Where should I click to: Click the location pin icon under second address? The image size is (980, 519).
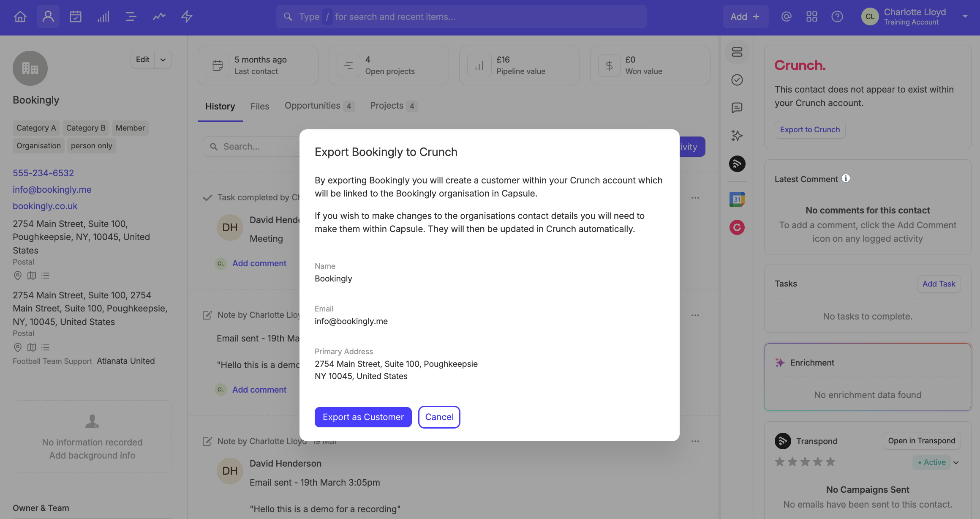[x=18, y=347]
